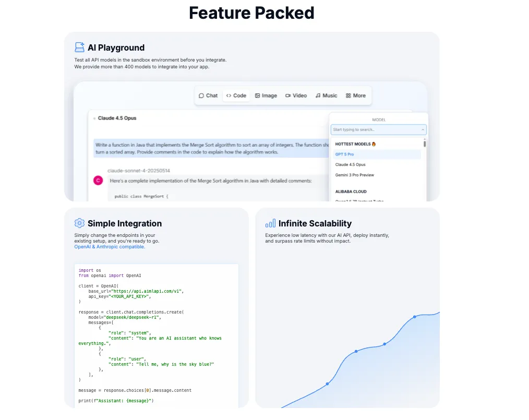Image resolution: width=529 pixels, height=420 pixels.
Task: Click the AI Playground heading text
Action: [x=116, y=47]
